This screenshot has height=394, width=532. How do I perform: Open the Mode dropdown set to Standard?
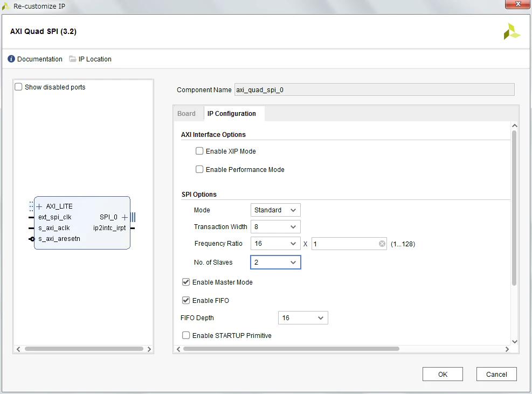(275, 210)
